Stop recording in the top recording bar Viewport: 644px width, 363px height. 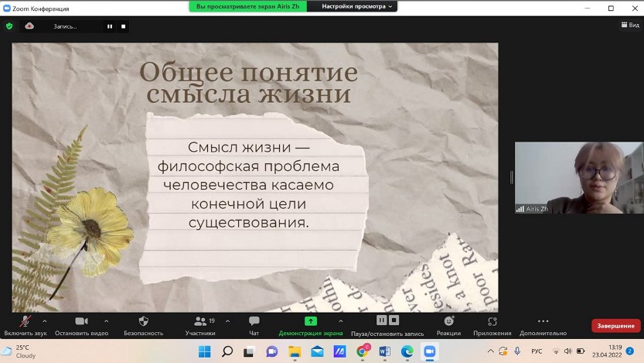point(123,26)
